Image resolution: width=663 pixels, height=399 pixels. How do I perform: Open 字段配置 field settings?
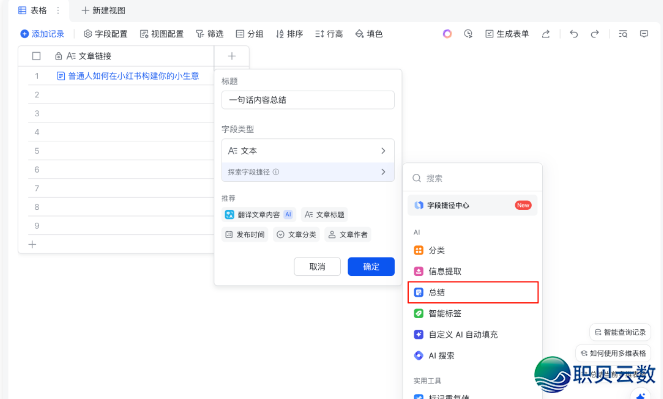tap(105, 34)
